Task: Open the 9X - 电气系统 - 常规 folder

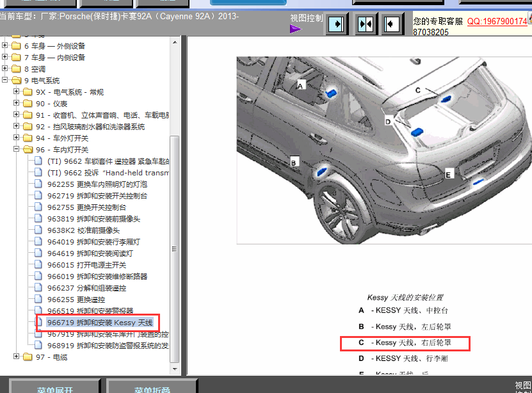Action: [x=70, y=92]
